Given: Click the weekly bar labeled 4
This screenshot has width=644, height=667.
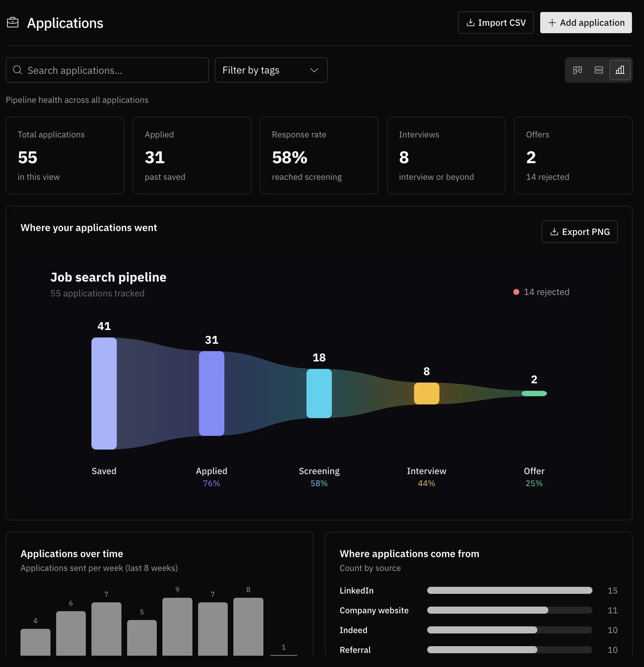Looking at the screenshot, I should (35, 642).
